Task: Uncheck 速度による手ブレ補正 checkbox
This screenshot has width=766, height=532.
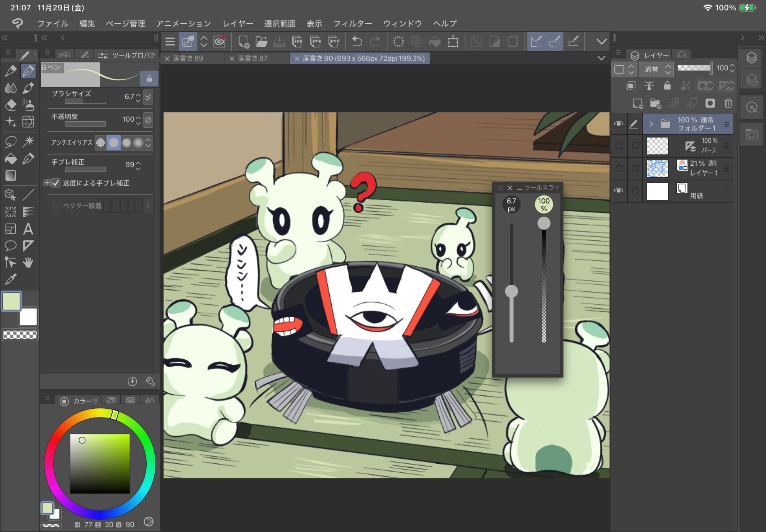Action: 56,183
